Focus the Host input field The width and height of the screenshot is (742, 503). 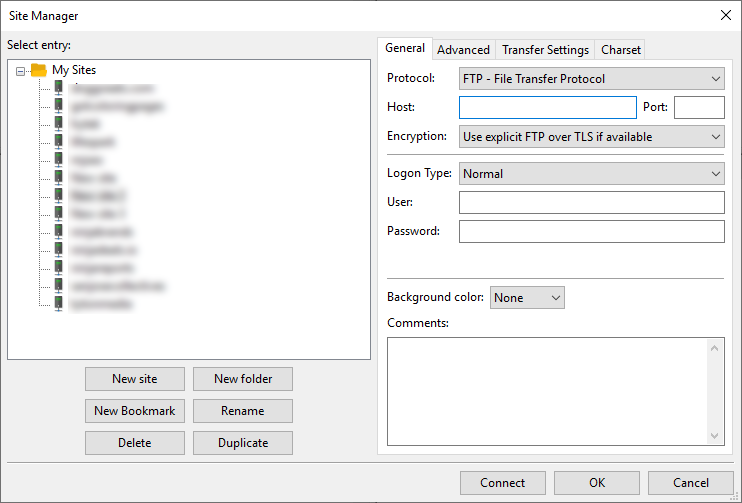548,107
